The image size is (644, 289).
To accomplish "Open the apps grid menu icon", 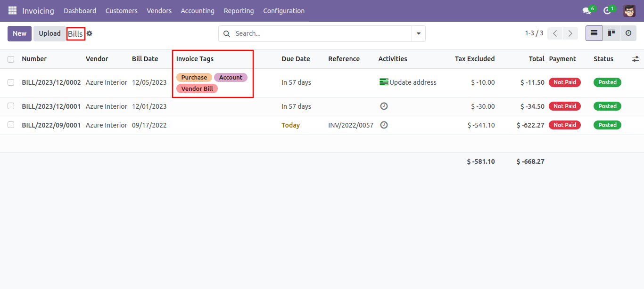I will (12, 10).
